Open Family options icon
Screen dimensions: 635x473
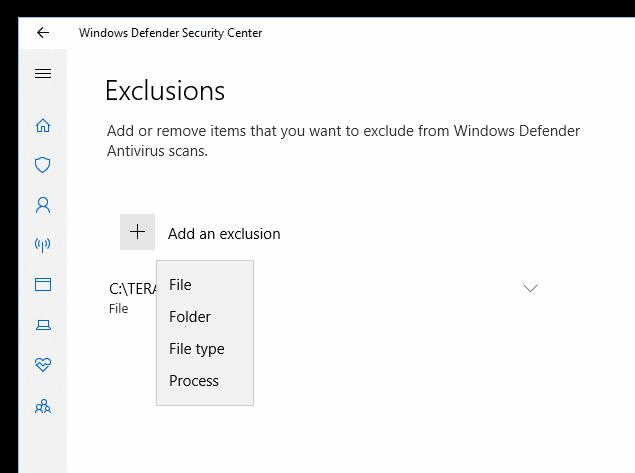(42, 406)
